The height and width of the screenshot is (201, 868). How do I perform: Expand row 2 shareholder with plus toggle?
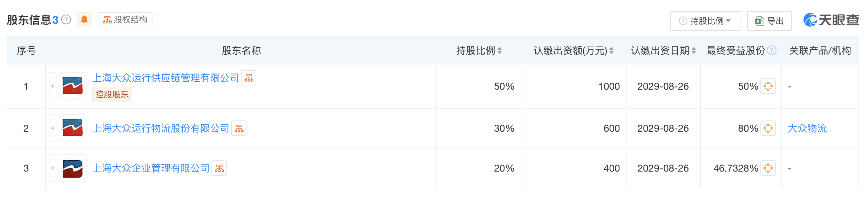(x=53, y=128)
